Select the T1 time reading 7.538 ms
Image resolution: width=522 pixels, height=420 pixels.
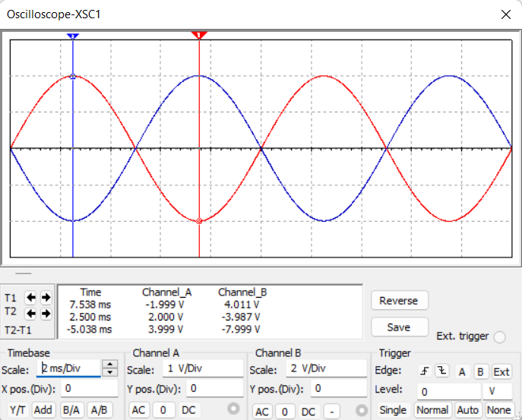coord(90,305)
